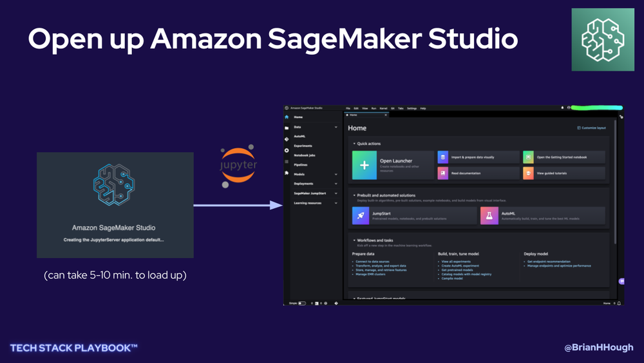
Task: Open the Git menu
Action: point(393,108)
